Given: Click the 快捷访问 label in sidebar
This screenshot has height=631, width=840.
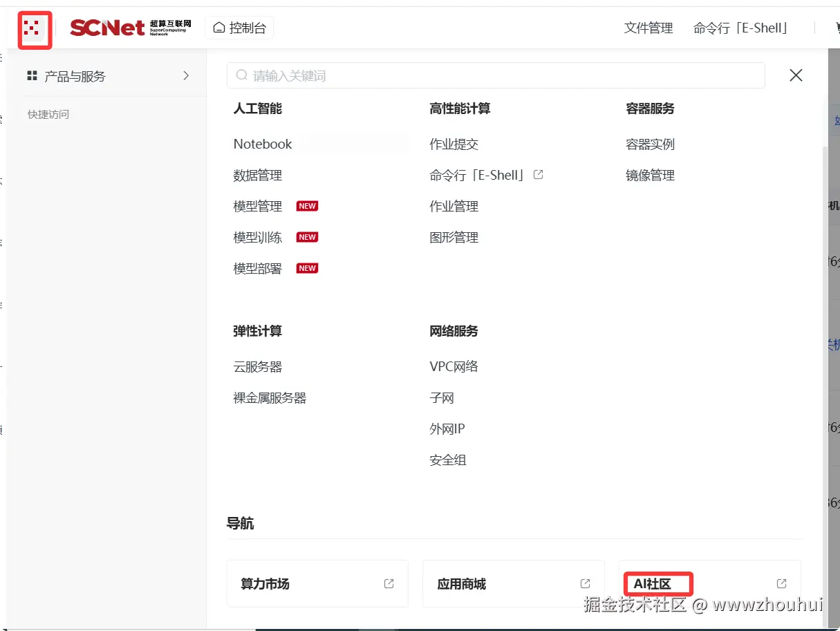Looking at the screenshot, I should [x=48, y=114].
